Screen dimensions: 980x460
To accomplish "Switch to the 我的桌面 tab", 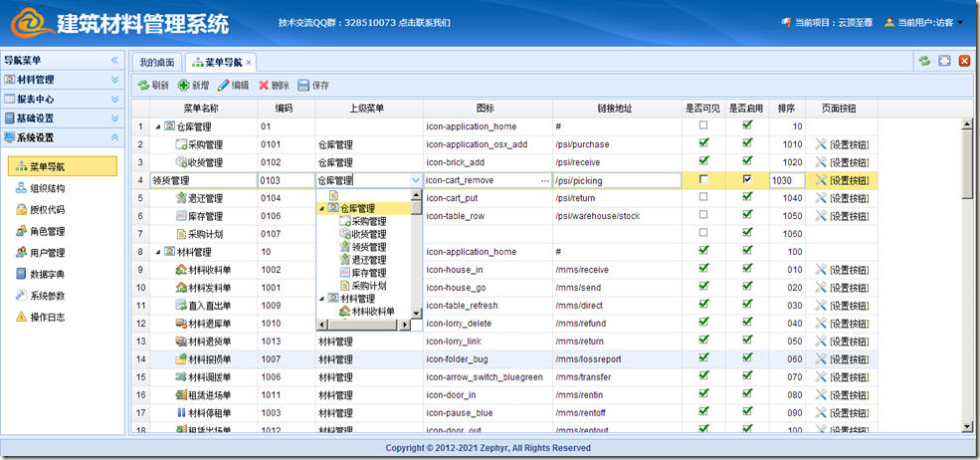I will pos(157,62).
